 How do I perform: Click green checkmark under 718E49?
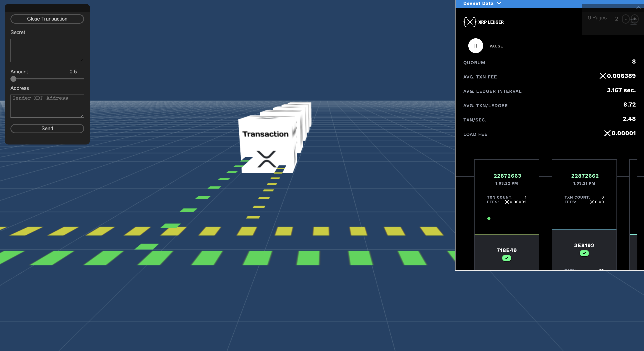507,258
